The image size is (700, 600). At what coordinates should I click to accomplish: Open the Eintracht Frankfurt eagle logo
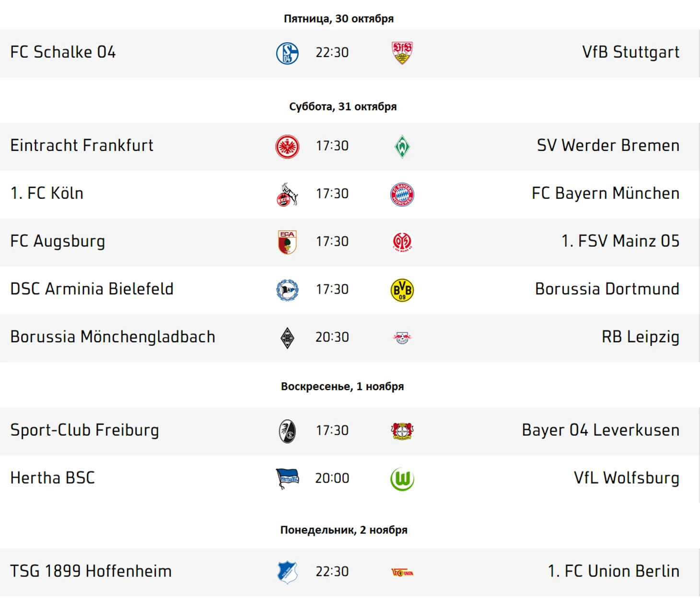coord(287,147)
